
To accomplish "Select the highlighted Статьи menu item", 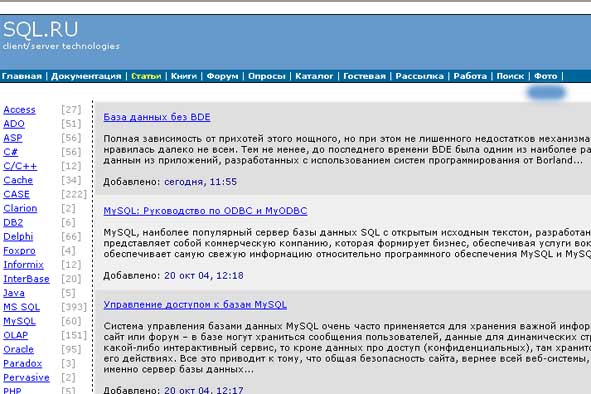I will [146, 76].
